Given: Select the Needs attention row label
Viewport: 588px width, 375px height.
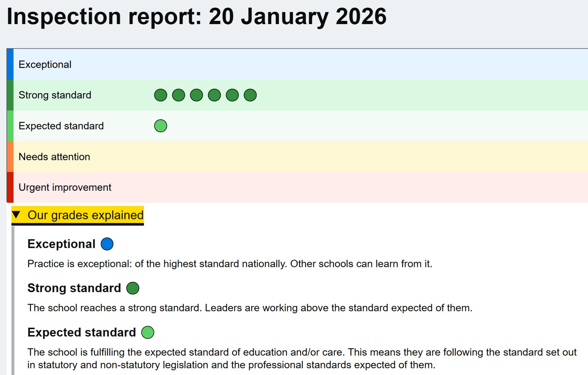Looking at the screenshot, I should (54, 157).
